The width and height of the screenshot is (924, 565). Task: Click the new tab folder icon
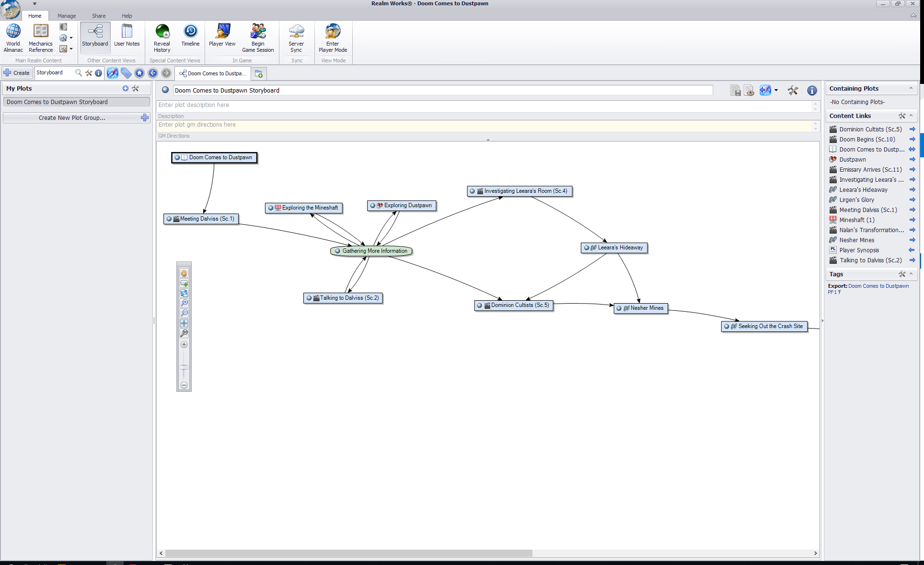coord(259,73)
